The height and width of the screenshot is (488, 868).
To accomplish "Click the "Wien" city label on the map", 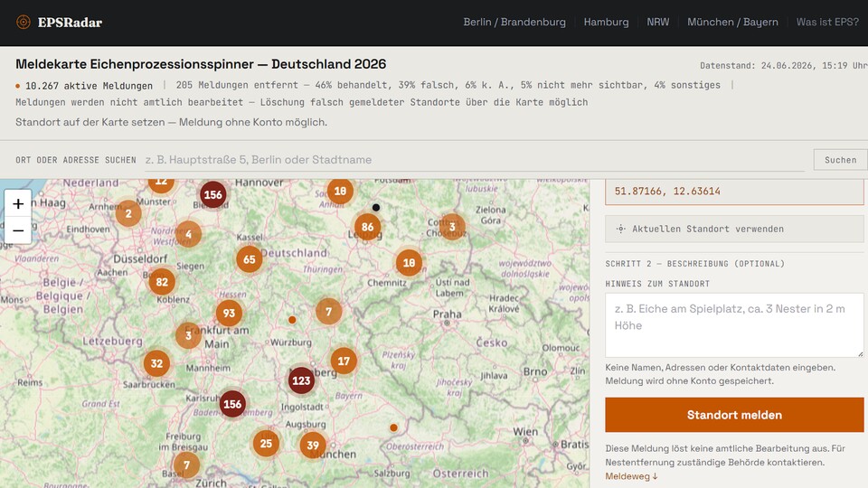I will 524,432.
